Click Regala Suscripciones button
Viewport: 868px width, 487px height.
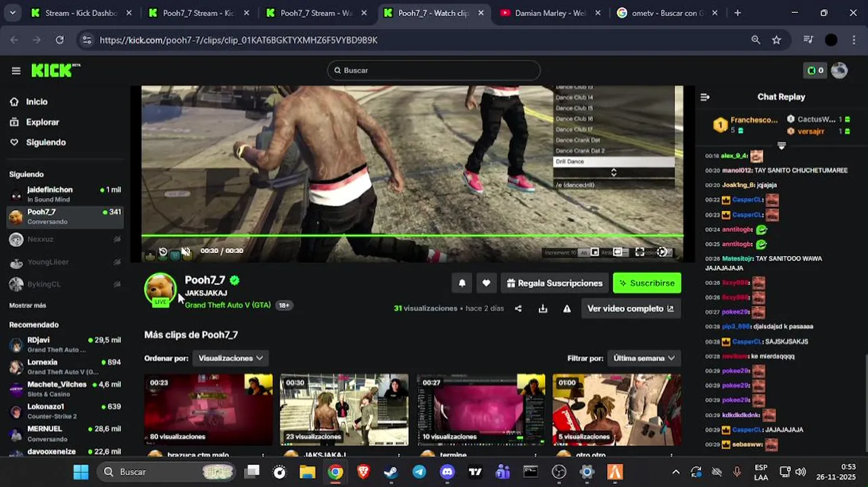(x=554, y=283)
